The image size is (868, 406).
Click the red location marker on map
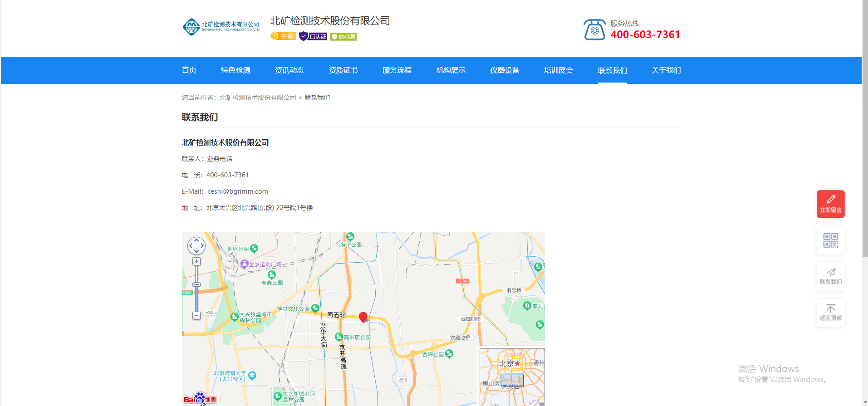(363, 317)
